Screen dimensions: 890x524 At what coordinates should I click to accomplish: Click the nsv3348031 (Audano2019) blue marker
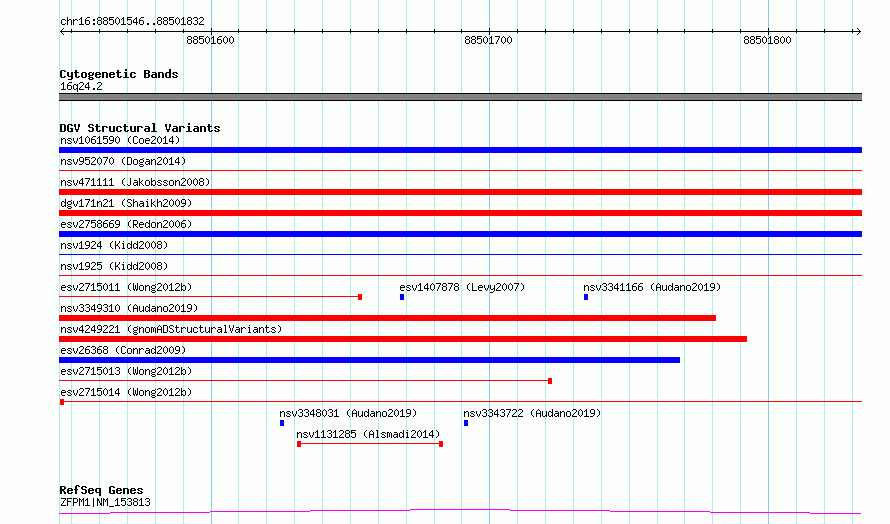(x=282, y=423)
